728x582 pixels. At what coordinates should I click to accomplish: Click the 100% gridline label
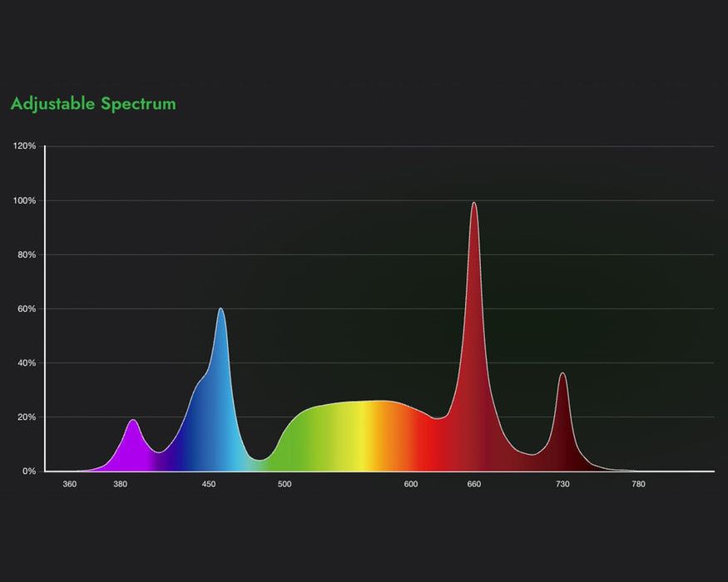click(x=25, y=200)
